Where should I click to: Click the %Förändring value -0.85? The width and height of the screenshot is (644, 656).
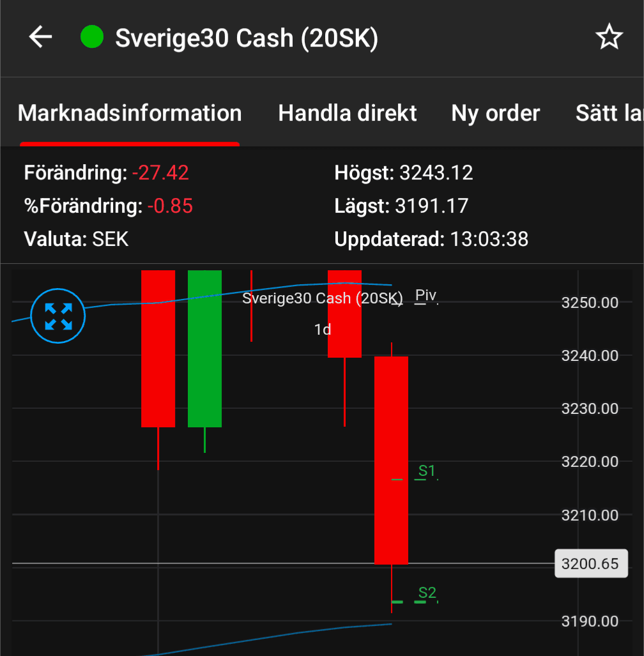(170, 206)
